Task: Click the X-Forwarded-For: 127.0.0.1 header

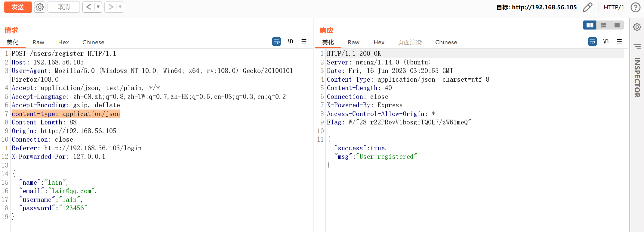Action: tap(59, 157)
